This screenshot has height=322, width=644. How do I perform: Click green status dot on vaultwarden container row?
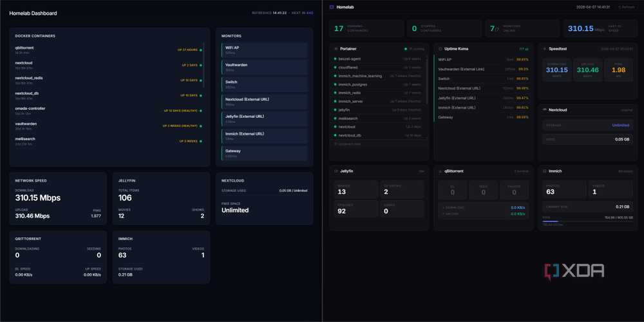click(200, 126)
